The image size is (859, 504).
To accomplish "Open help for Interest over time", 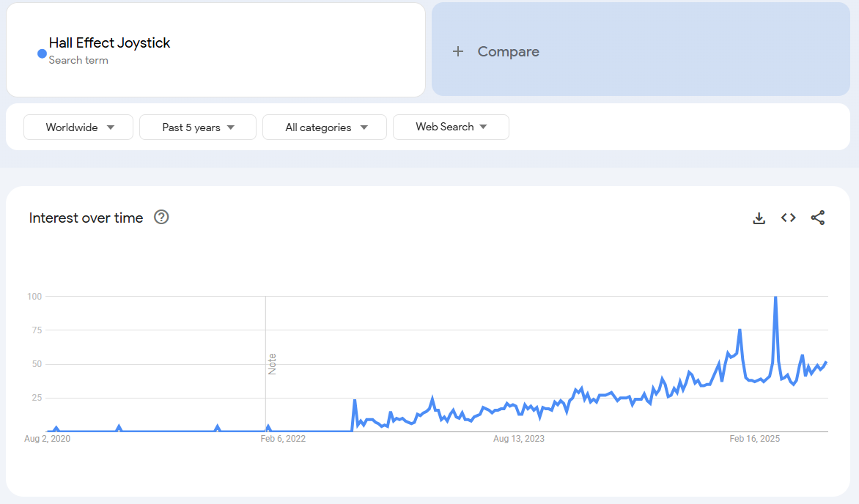I will (x=161, y=218).
